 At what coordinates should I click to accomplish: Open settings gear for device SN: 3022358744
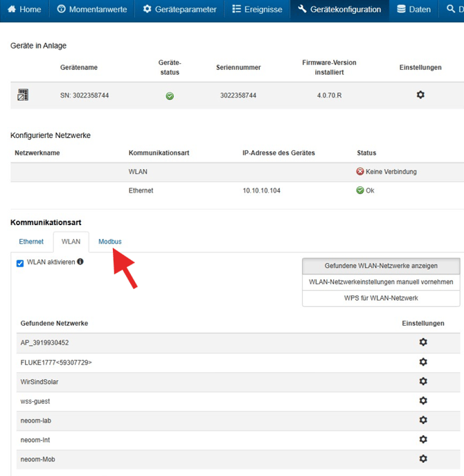(x=420, y=95)
